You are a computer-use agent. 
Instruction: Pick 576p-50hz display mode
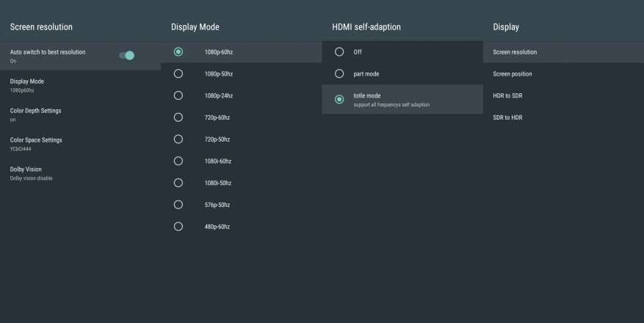click(x=178, y=205)
